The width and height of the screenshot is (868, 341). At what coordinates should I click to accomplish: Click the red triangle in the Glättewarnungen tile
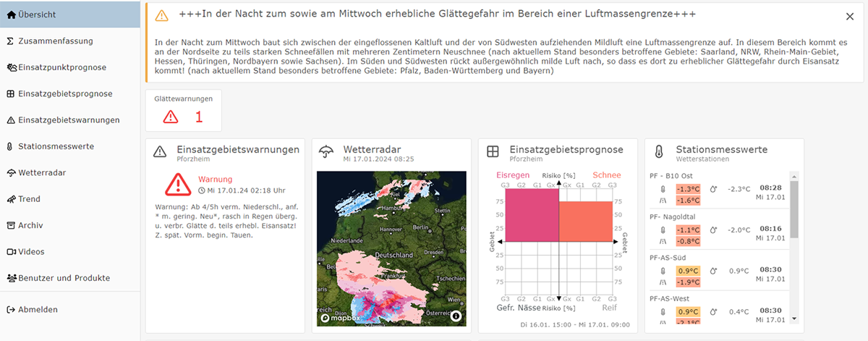(x=170, y=117)
